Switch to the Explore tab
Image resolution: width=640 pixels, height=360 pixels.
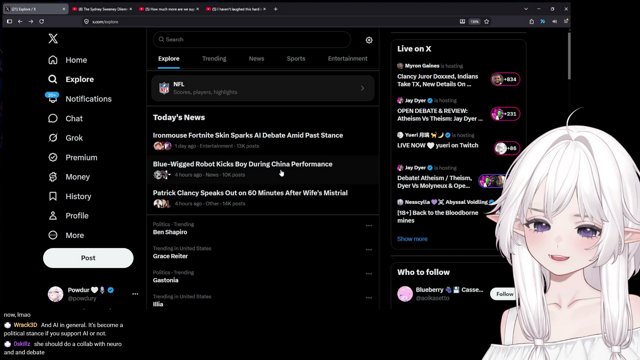pos(169,59)
